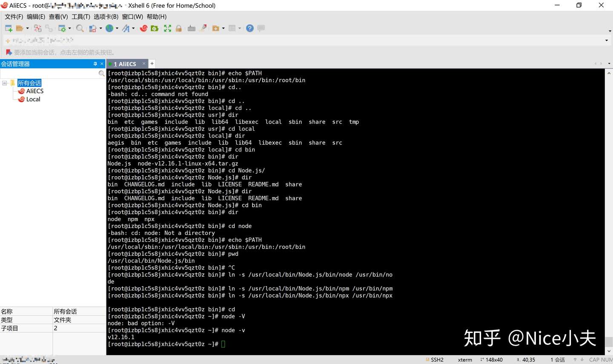Screen dimensions: 613x364
Task: Open the 选项卡(B) menu
Action: (x=106, y=17)
